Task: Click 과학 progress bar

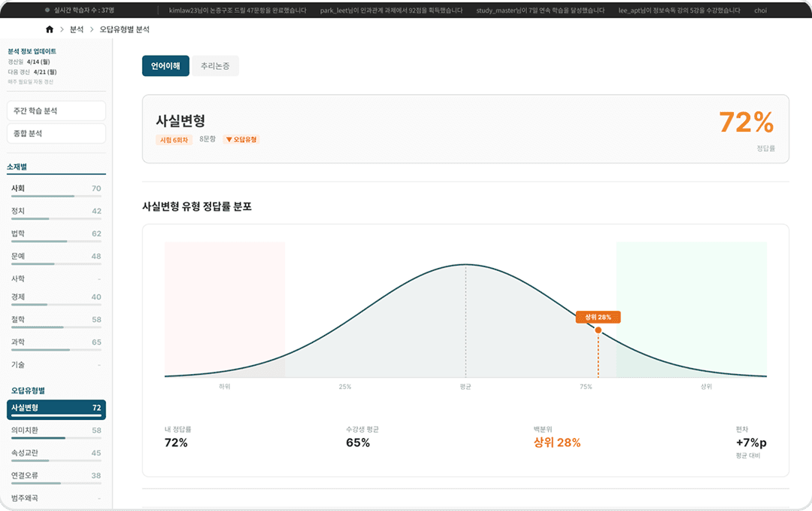Action: [x=56, y=350]
